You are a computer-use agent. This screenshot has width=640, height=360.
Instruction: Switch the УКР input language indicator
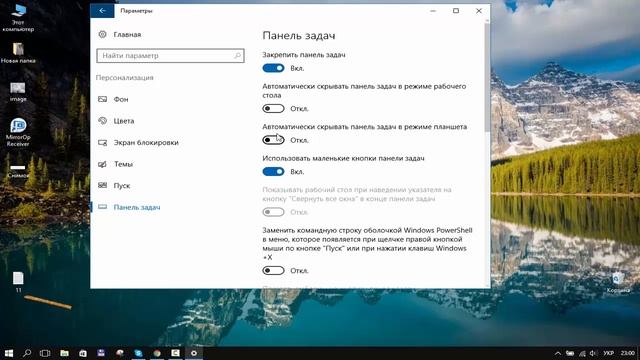(609, 353)
